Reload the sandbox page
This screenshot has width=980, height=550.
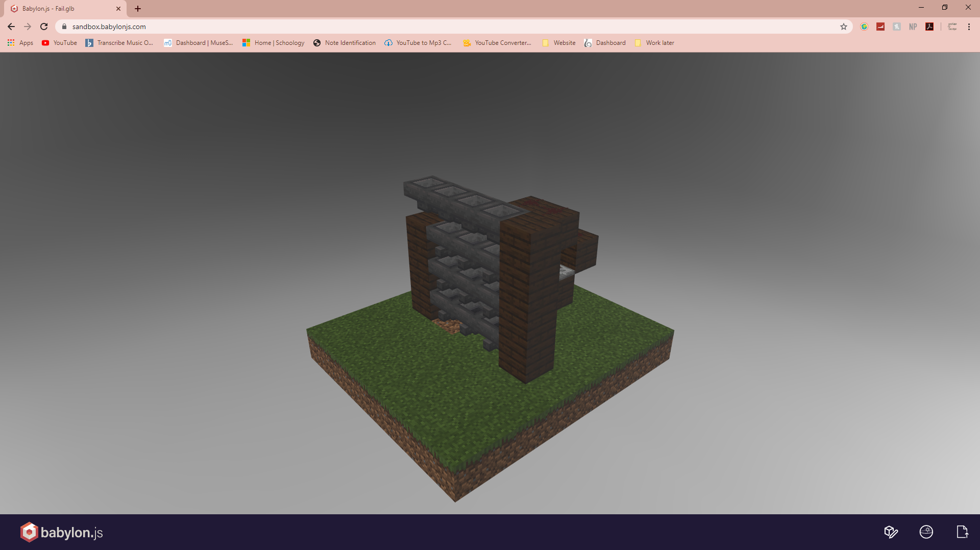[44, 27]
